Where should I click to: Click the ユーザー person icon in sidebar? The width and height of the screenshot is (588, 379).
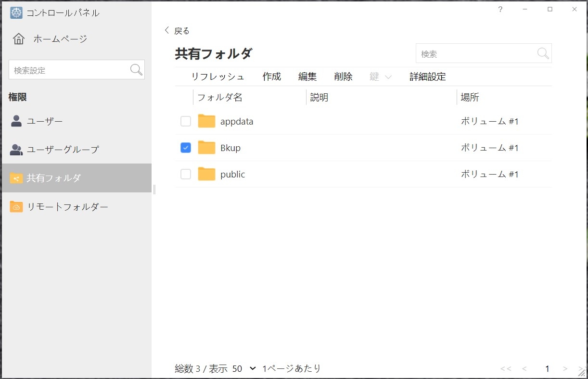click(x=16, y=121)
